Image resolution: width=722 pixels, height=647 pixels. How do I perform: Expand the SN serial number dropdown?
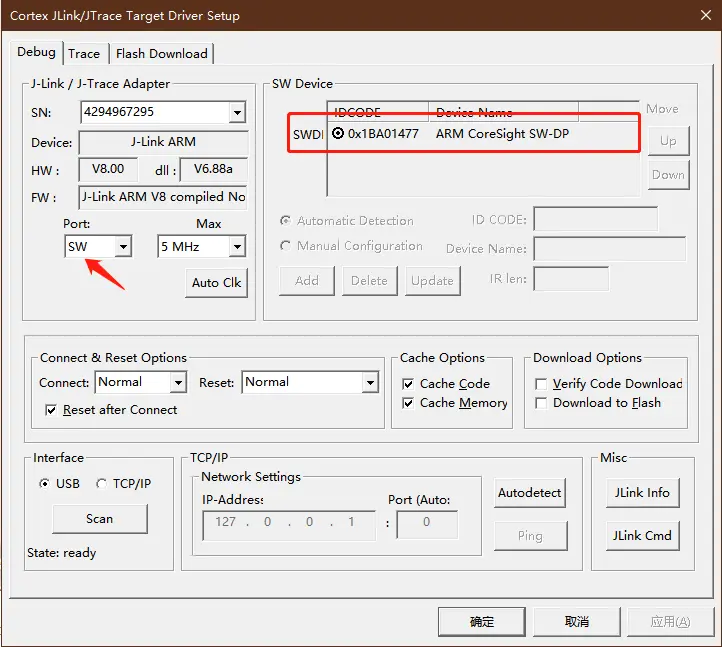tap(236, 113)
